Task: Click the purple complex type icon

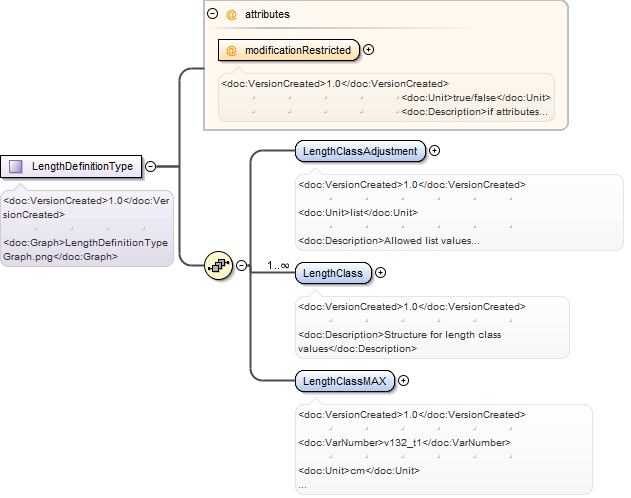Action: pyautogui.click(x=16, y=166)
